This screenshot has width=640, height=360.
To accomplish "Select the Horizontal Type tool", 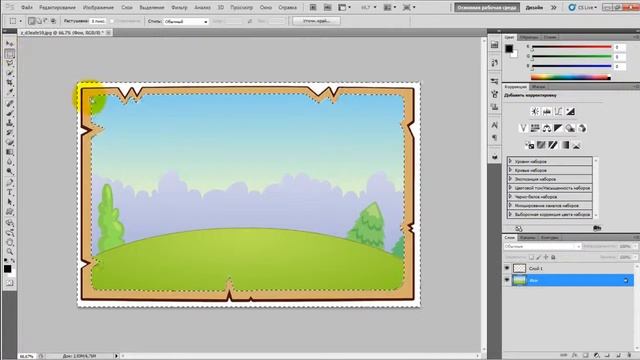I will 10,192.
